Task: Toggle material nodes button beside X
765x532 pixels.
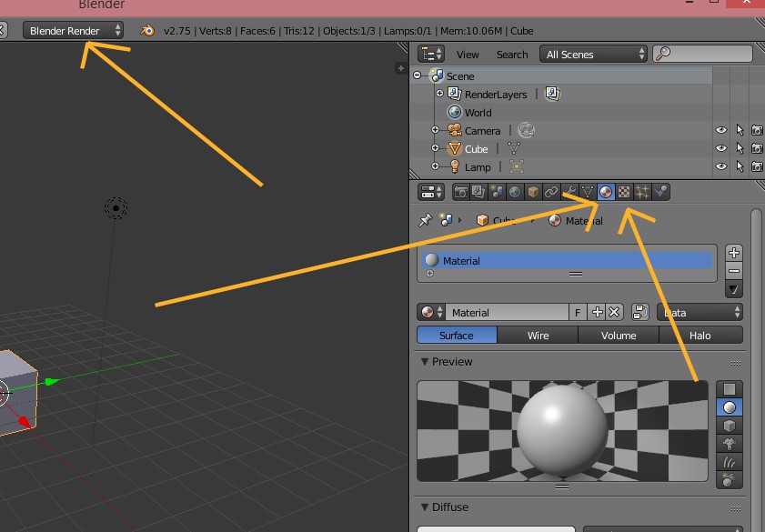Action: click(640, 312)
